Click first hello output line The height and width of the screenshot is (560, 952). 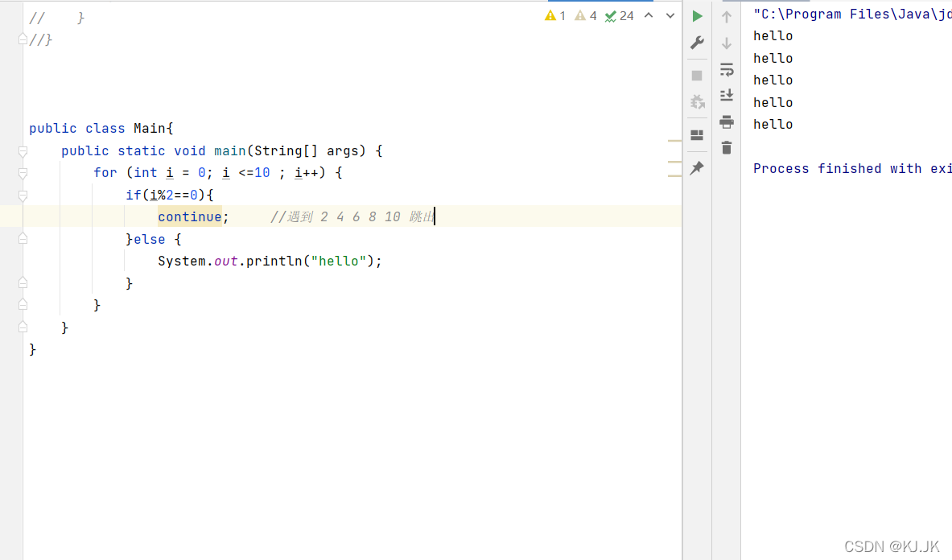pyautogui.click(x=773, y=35)
